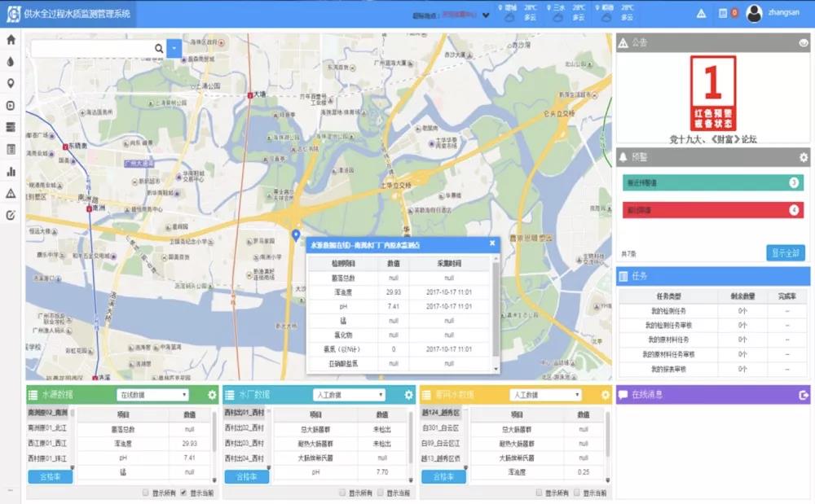
Task: Open 在线数据 dropdown in 水源数据 panel
Action: pos(153,395)
